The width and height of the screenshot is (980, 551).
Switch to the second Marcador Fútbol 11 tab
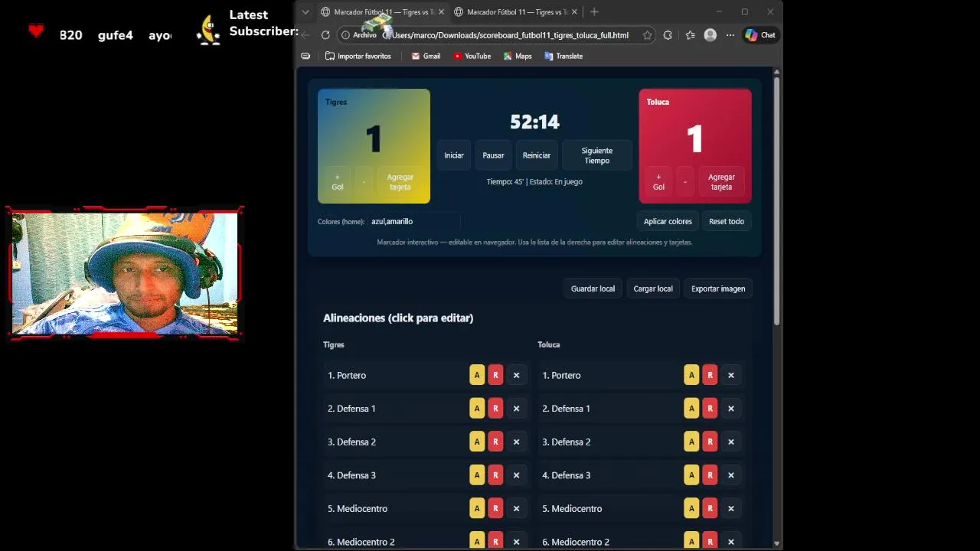(514, 12)
